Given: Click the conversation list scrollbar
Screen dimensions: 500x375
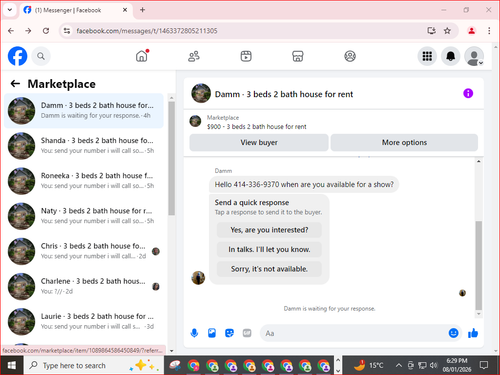Looking at the screenshot, I should point(171,158).
